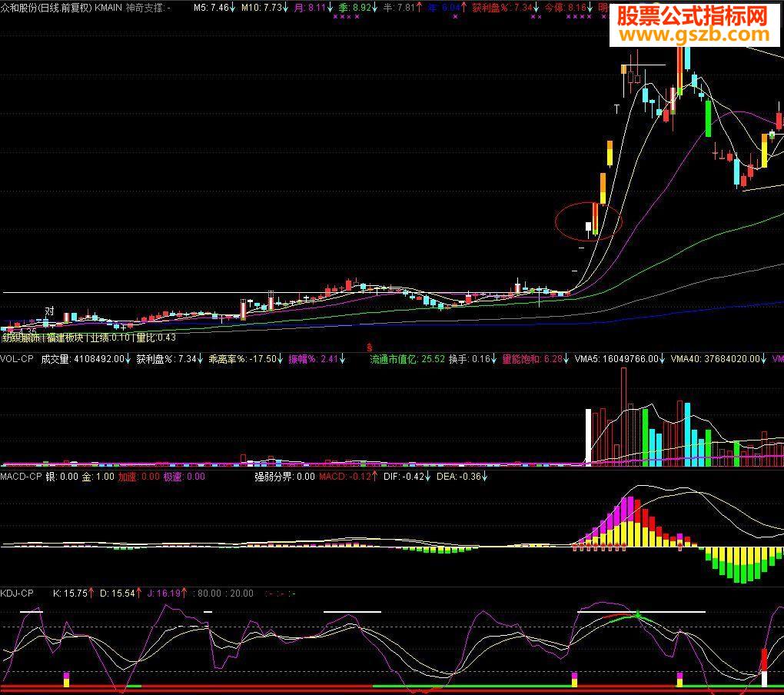Click the 福建板块 region label

pos(65,338)
